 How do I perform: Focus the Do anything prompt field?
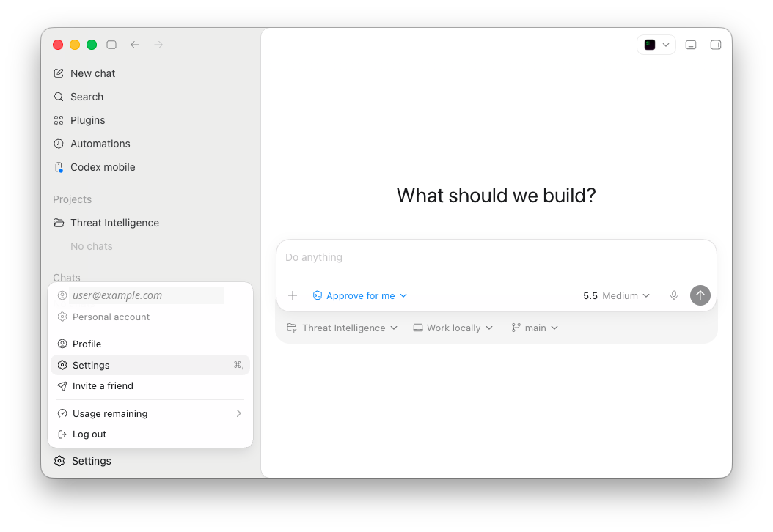(x=497, y=258)
